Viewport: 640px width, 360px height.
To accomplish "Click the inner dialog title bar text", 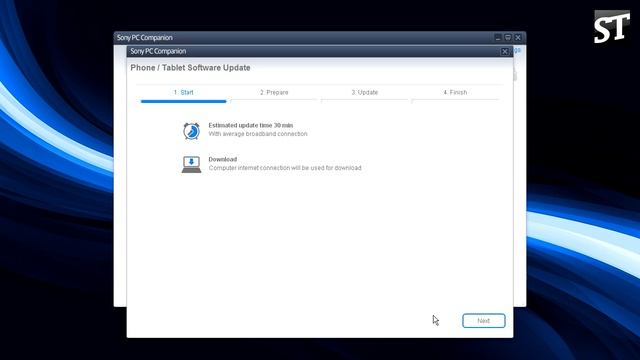I will (x=158, y=51).
